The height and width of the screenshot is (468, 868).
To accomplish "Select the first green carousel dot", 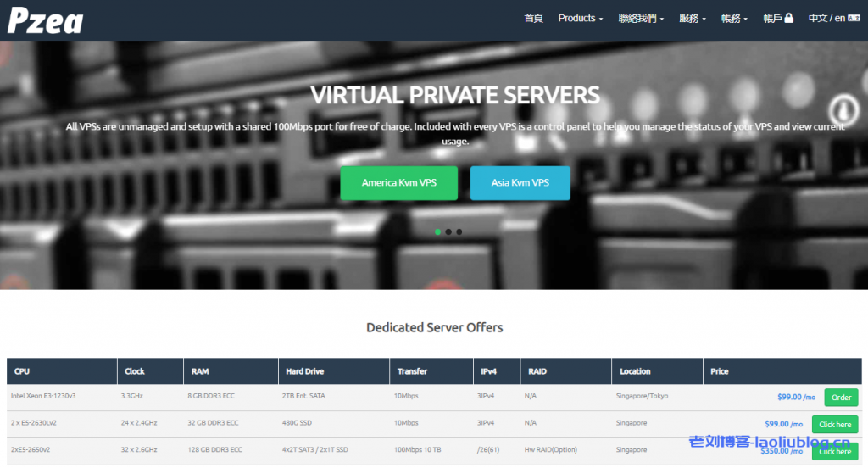I will [438, 231].
